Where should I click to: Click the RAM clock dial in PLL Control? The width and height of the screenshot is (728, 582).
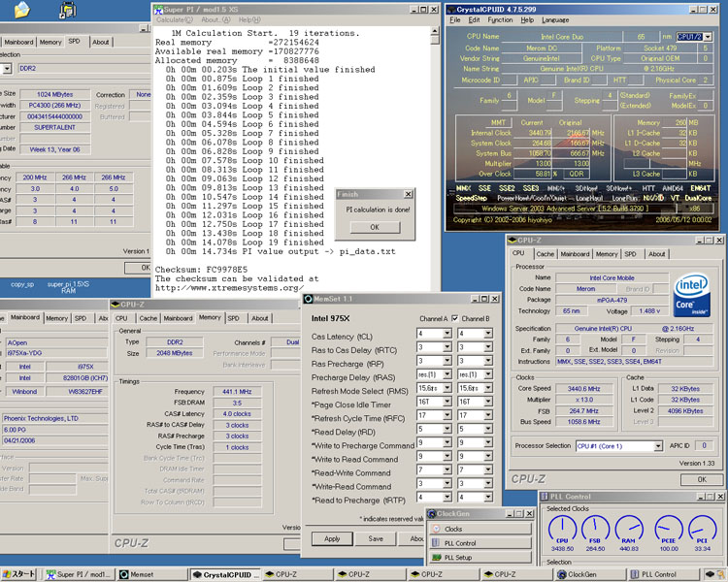click(x=629, y=528)
